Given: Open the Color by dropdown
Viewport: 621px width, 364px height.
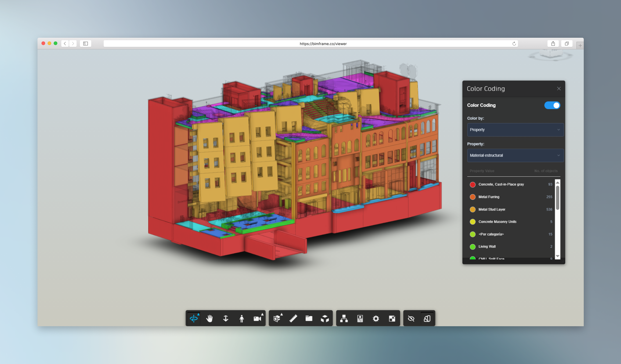Looking at the screenshot, I should (x=515, y=130).
